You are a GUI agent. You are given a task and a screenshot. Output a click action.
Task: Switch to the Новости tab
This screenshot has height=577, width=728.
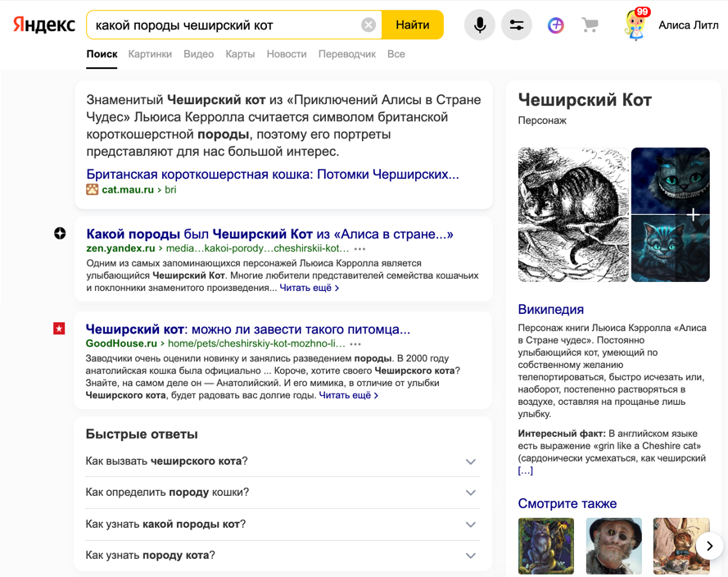pos(287,54)
